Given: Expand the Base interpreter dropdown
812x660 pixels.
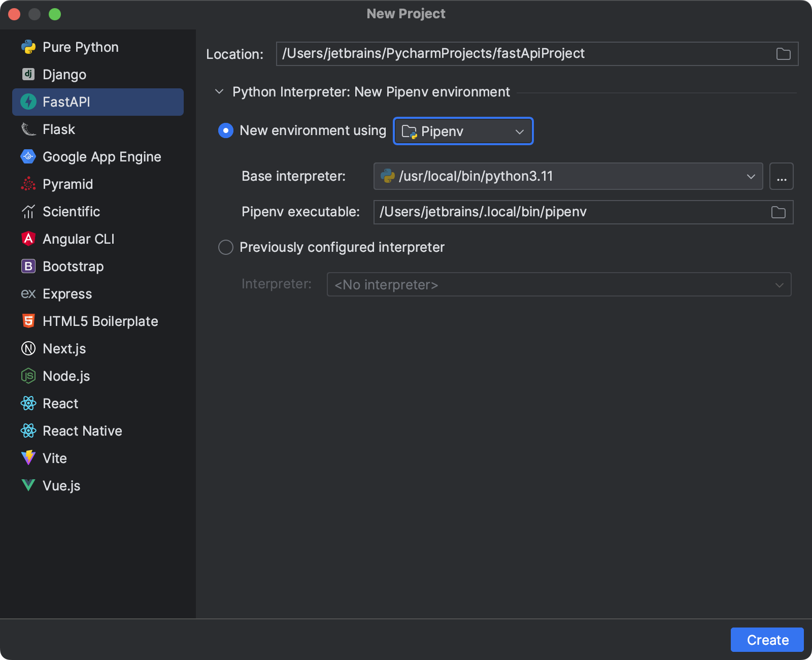Looking at the screenshot, I should click(751, 176).
